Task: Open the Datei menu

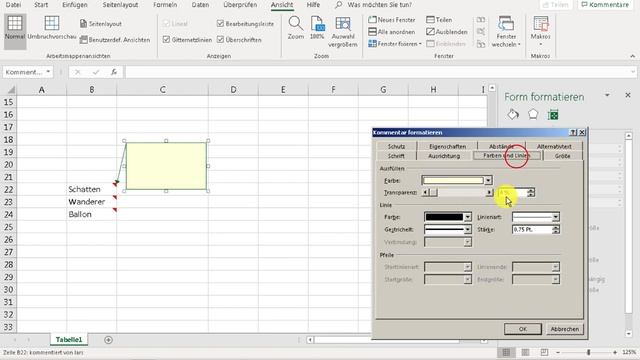Action: 13,5
